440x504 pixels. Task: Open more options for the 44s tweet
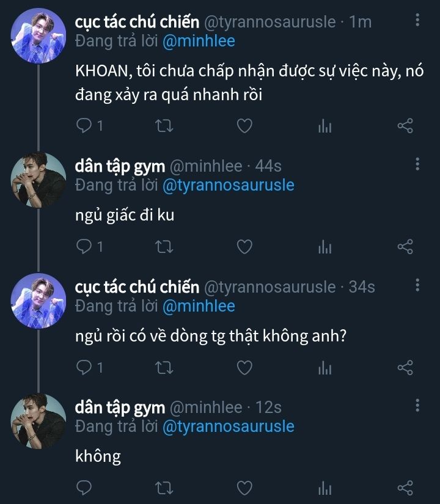(x=417, y=164)
